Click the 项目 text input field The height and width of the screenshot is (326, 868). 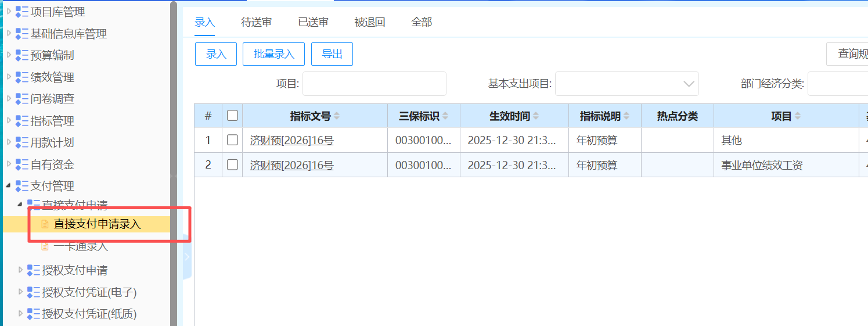tap(374, 84)
